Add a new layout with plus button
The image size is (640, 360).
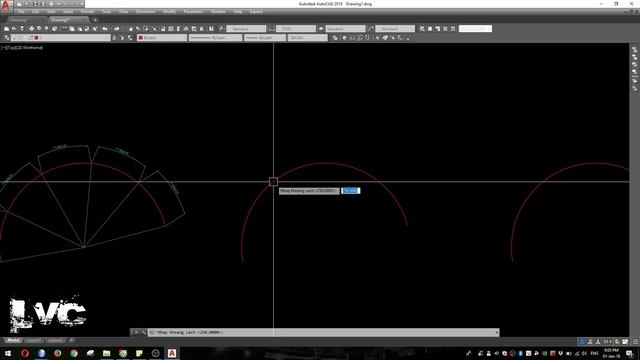click(71, 340)
